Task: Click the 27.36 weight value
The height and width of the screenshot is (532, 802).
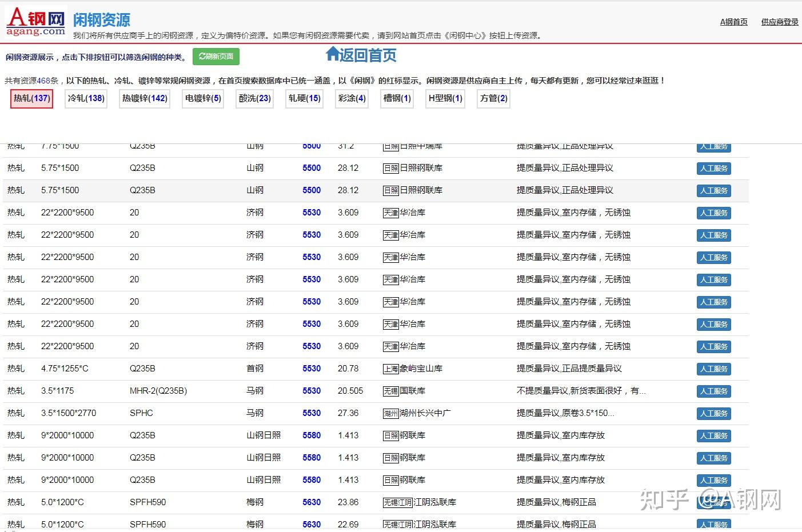Action: [x=348, y=413]
